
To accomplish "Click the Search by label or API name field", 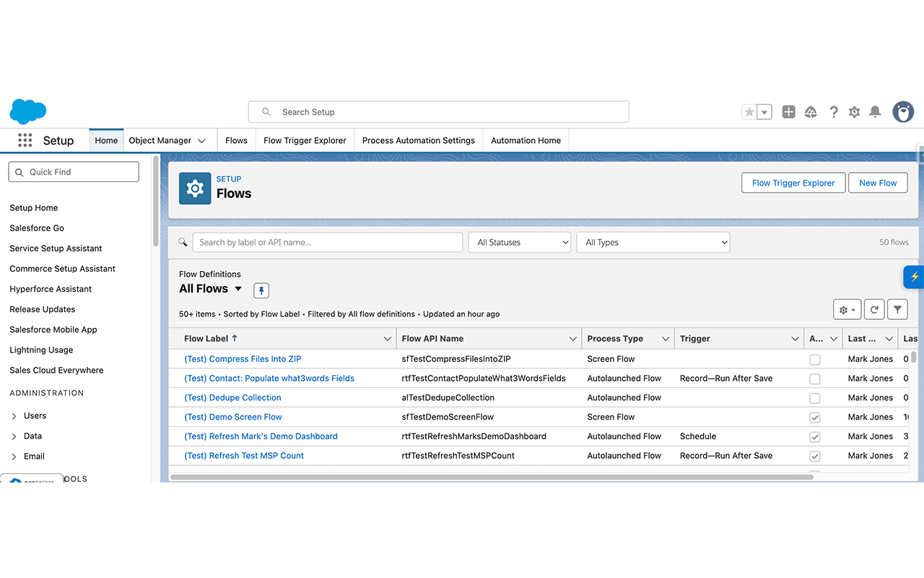I will (328, 242).
